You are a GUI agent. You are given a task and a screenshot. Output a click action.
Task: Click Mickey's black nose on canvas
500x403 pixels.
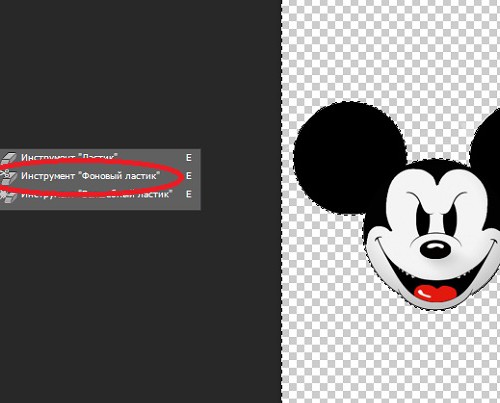435,249
